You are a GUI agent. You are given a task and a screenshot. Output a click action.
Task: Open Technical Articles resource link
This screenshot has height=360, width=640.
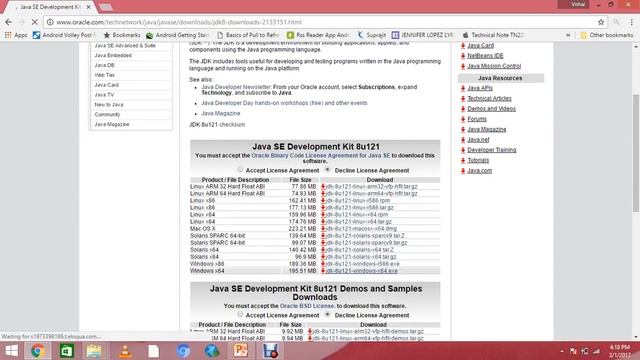point(489,98)
